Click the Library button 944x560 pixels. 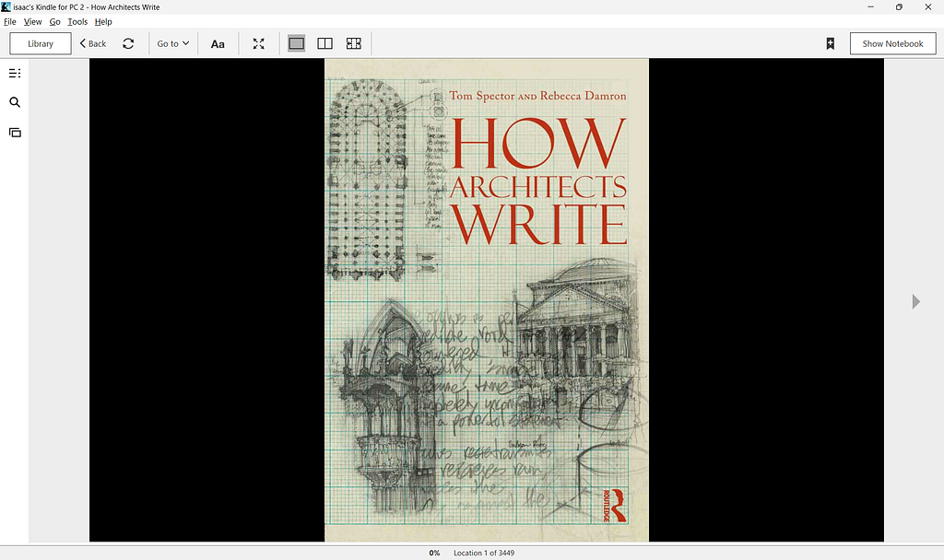tap(41, 44)
